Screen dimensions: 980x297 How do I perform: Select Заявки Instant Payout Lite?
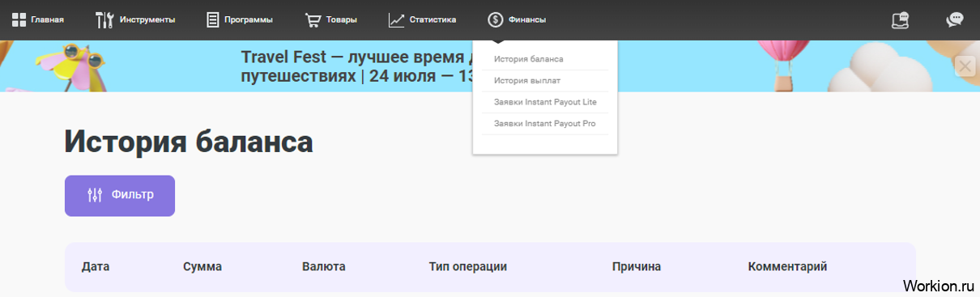pyautogui.click(x=545, y=102)
